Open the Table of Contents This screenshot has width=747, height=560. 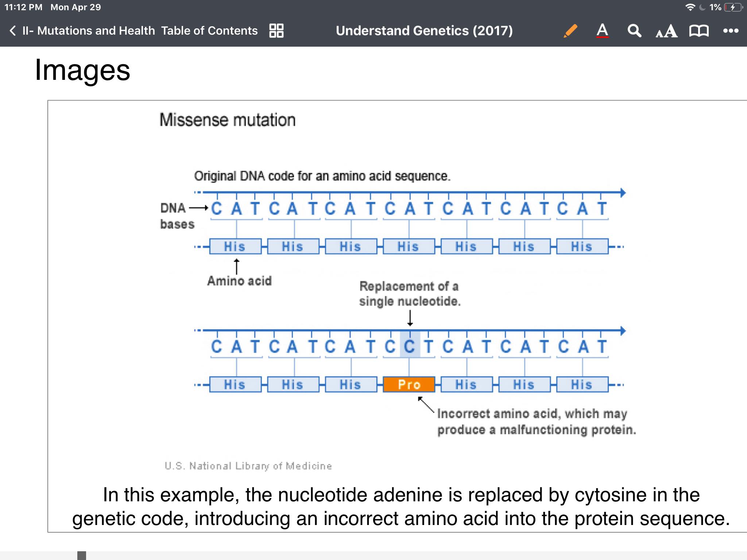[209, 31]
